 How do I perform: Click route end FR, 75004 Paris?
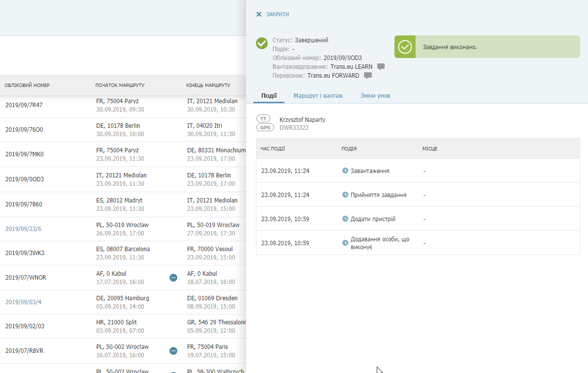coord(207,347)
